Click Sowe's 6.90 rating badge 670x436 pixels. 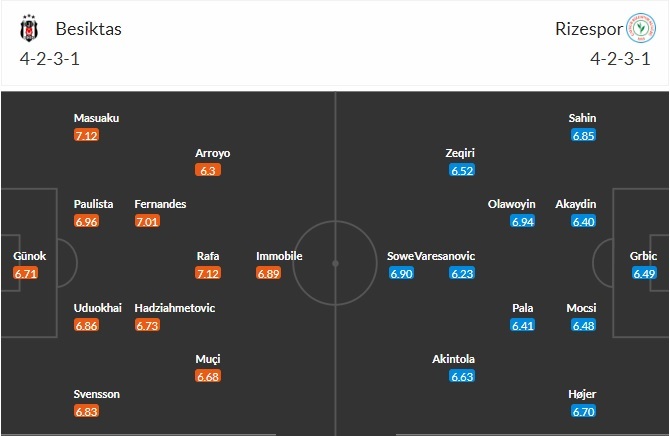click(x=401, y=273)
